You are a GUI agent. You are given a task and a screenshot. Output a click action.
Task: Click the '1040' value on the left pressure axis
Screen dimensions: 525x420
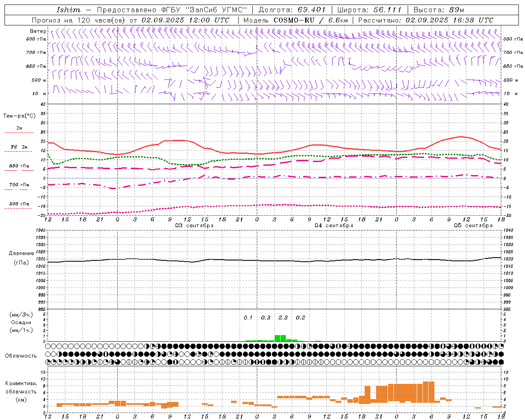[41, 231]
